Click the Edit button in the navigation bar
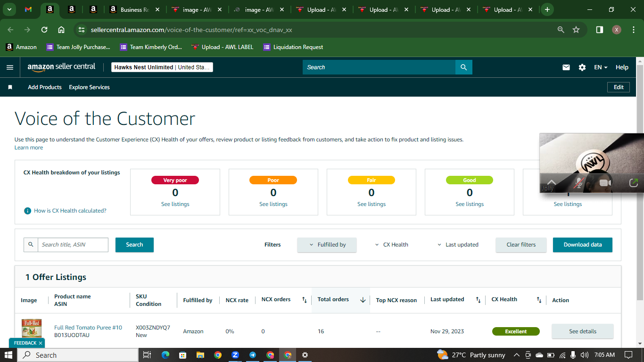This screenshot has width=644, height=362. coord(619,87)
